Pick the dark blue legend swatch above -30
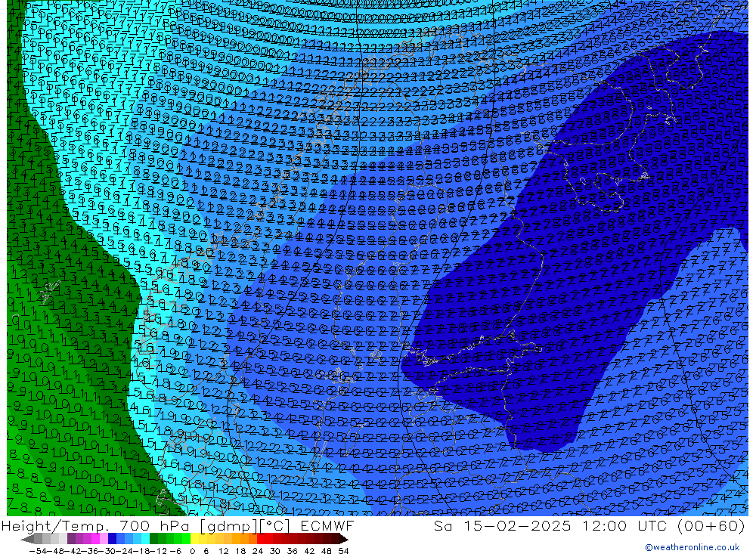This screenshot has width=756, height=554. 112,539
